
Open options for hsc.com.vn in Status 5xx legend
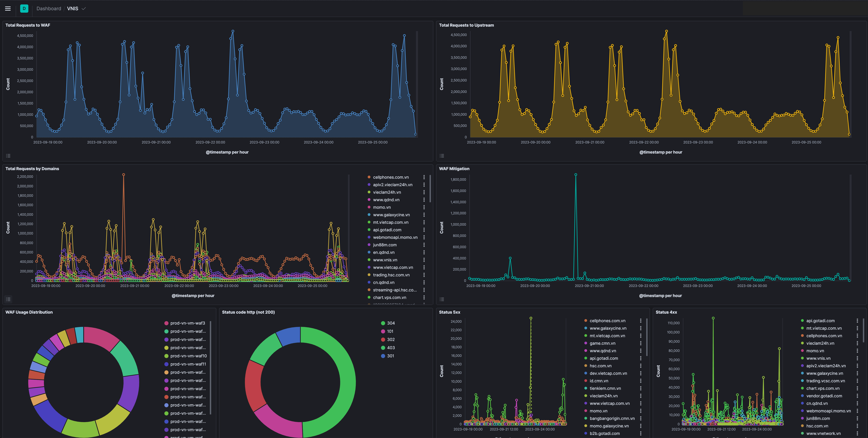pos(641,366)
